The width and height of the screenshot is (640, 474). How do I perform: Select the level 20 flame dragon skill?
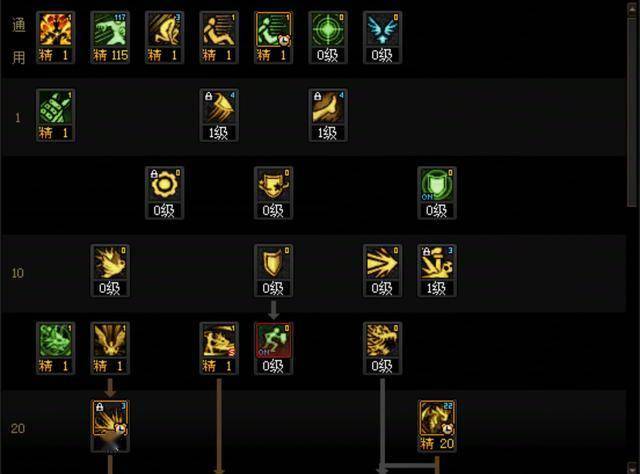tap(437, 425)
